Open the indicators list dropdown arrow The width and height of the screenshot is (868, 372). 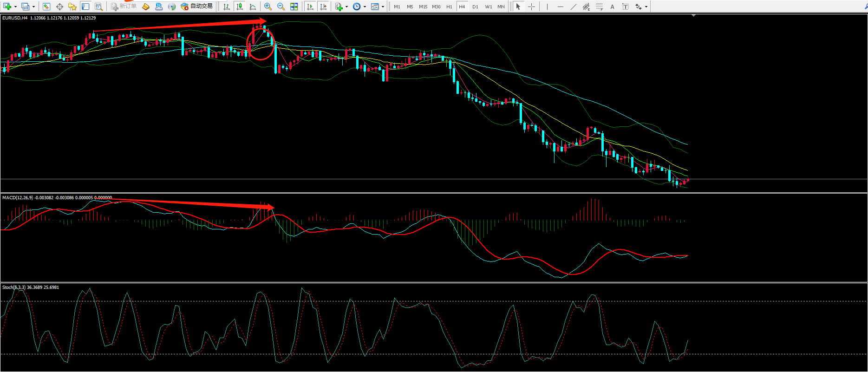point(346,7)
